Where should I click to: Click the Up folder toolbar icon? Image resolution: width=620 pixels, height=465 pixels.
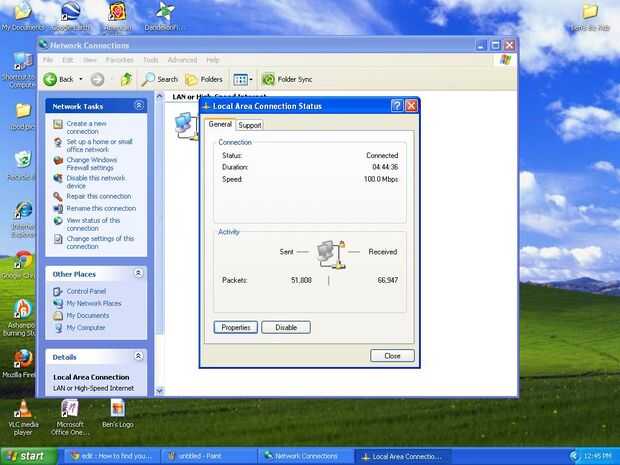pyautogui.click(x=126, y=79)
